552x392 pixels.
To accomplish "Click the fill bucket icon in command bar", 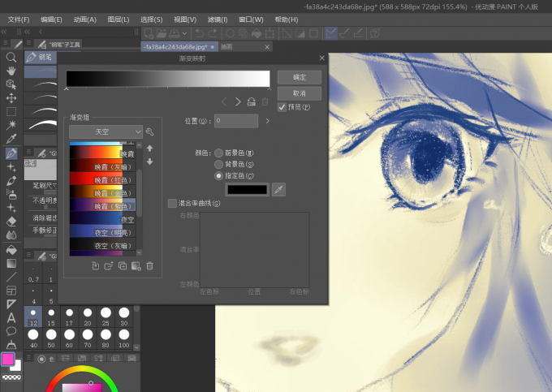I will 257,33.
